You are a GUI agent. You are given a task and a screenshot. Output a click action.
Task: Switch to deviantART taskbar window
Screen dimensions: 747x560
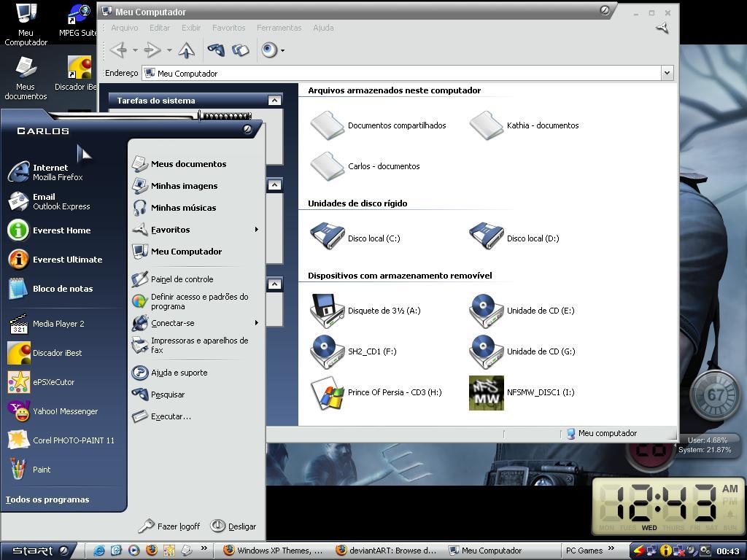(x=387, y=551)
